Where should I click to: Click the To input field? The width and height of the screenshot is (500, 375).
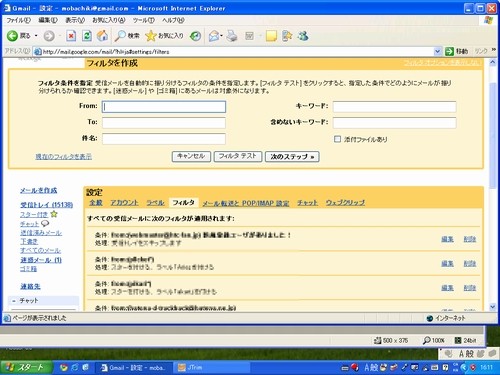pos(164,123)
